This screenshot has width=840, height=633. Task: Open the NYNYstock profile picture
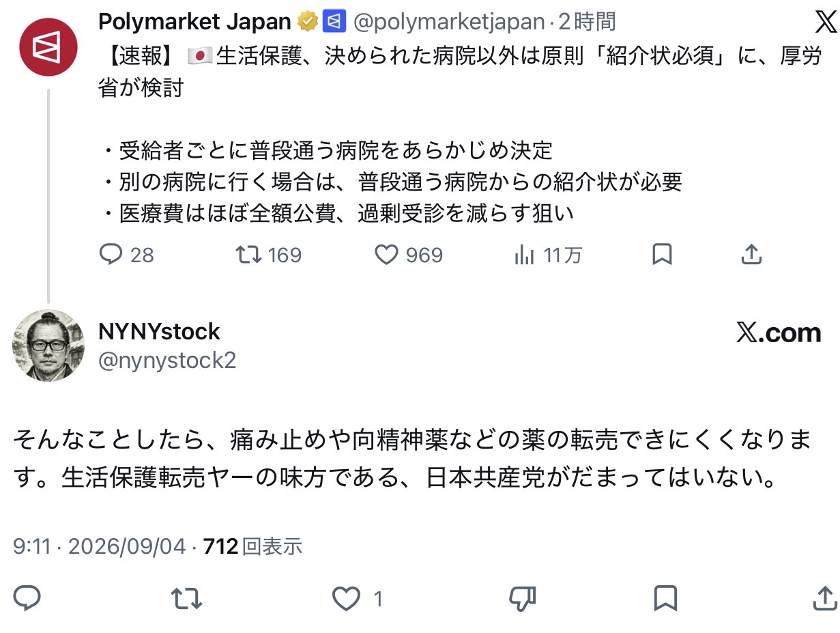click(48, 346)
